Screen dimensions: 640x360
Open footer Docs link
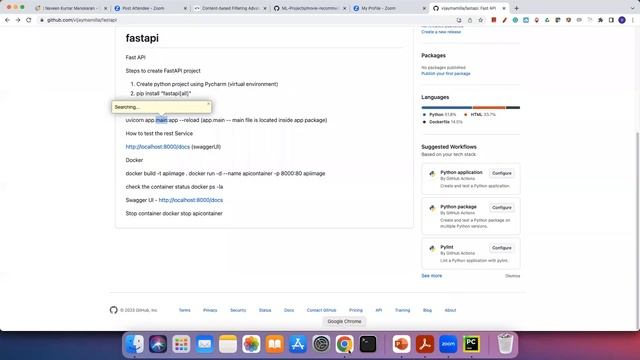pyautogui.click(x=289, y=310)
